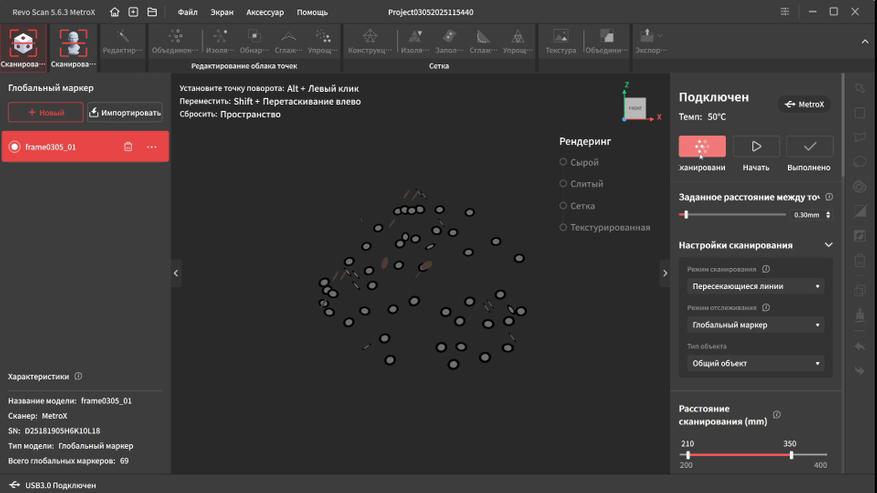Collapse the Настройки сканирования section
Image resolution: width=877 pixels, height=493 pixels.
(x=828, y=245)
